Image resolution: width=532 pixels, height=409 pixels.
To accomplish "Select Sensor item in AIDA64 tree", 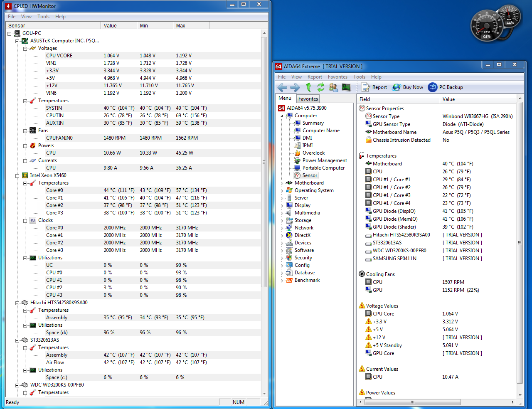I will point(310,175).
